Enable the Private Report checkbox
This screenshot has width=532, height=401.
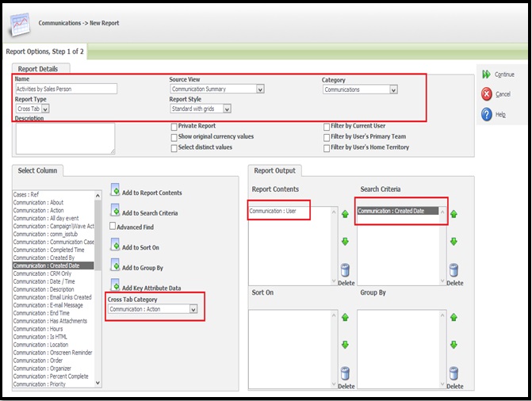pos(174,126)
